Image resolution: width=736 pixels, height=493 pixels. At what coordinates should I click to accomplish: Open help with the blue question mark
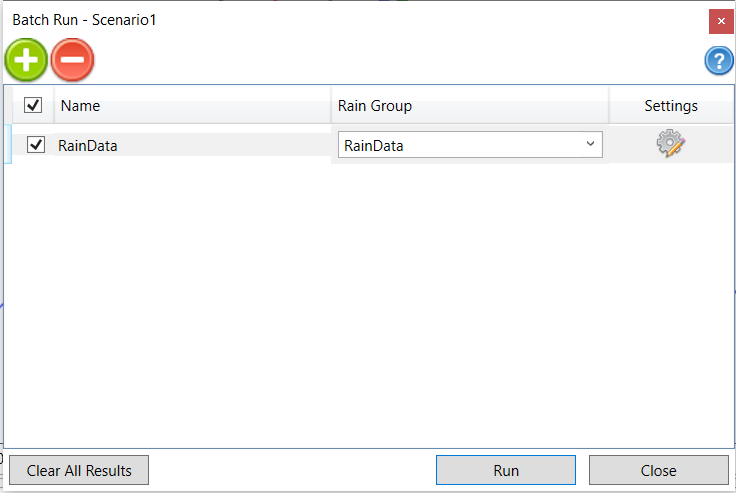point(719,60)
